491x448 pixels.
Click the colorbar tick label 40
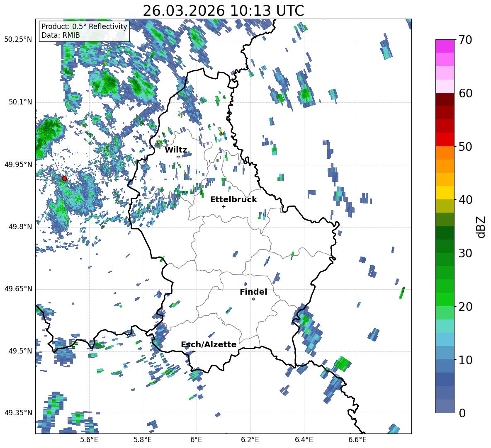pos(465,200)
